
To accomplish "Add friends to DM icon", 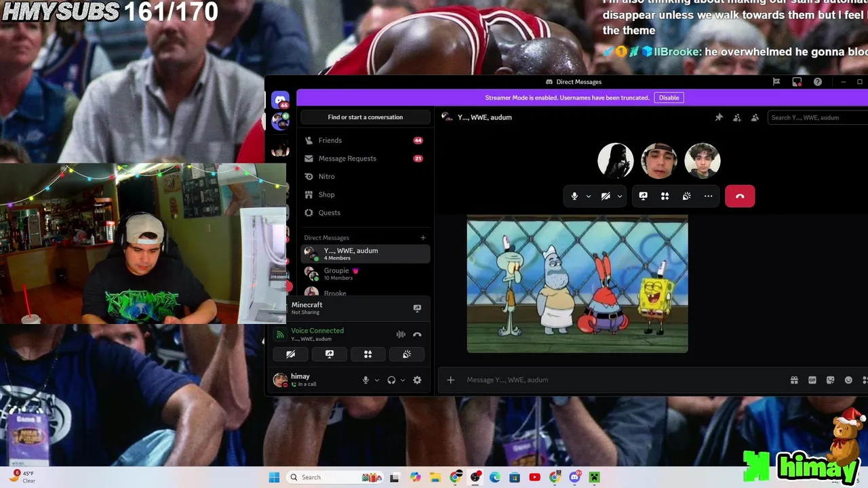I will [737, 117].
